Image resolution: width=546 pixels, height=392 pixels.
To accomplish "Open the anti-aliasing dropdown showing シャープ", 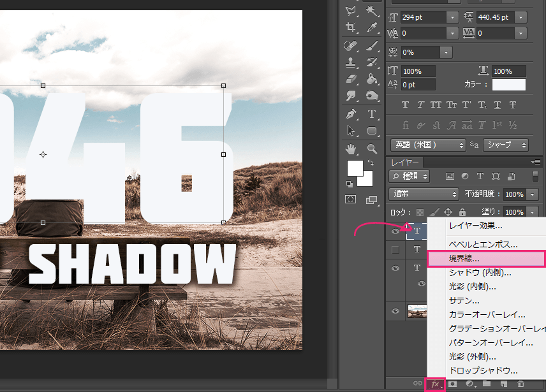I will pyautogui.click(x=505, y=145).
